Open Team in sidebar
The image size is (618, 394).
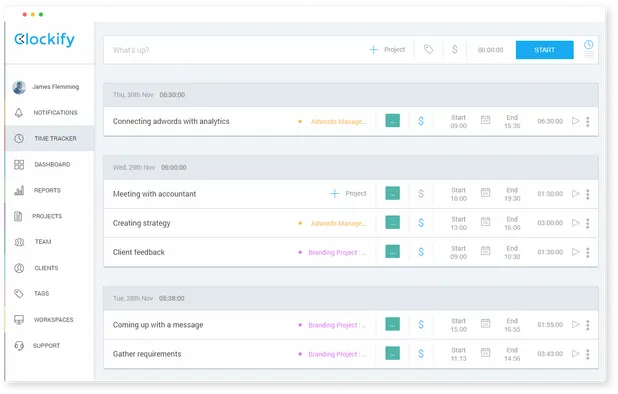(50, 242)
